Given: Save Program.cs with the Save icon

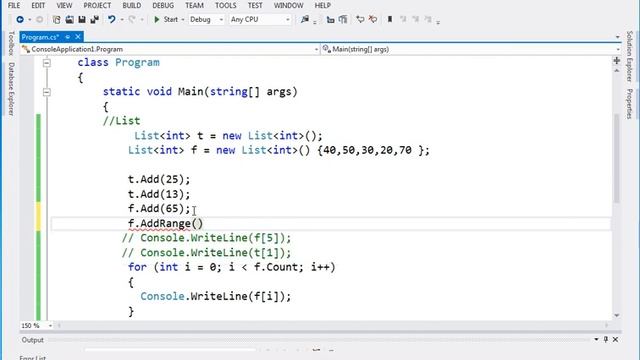Looking at the screenshot, I should coord(82,19).
